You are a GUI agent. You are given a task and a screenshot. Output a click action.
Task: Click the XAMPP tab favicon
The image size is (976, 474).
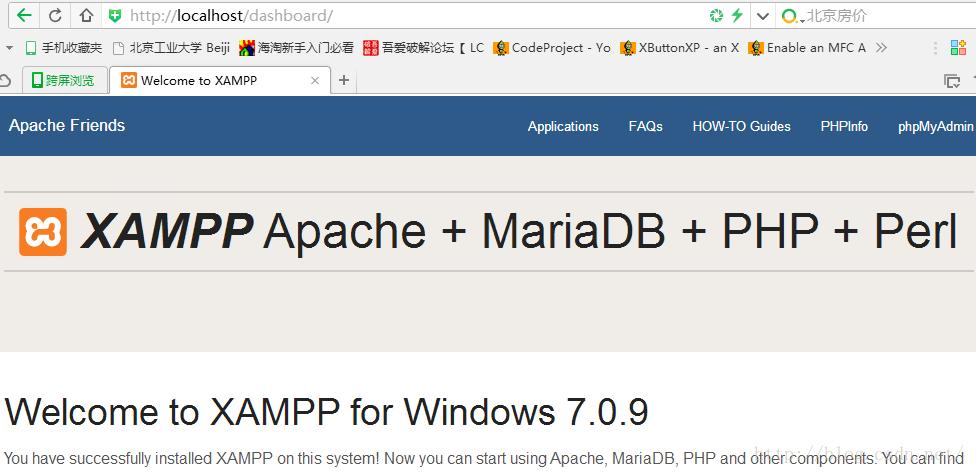(129, 80)
